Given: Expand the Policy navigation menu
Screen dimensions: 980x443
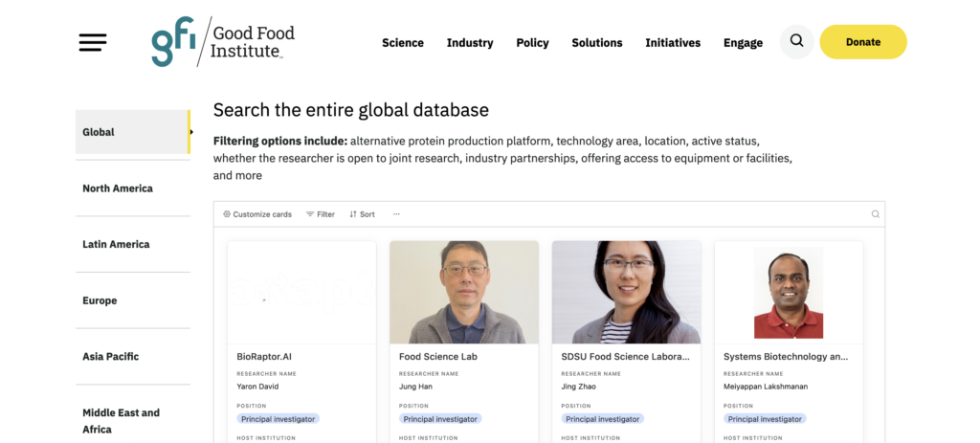Looking at the screenshot, I should (532, 43).
